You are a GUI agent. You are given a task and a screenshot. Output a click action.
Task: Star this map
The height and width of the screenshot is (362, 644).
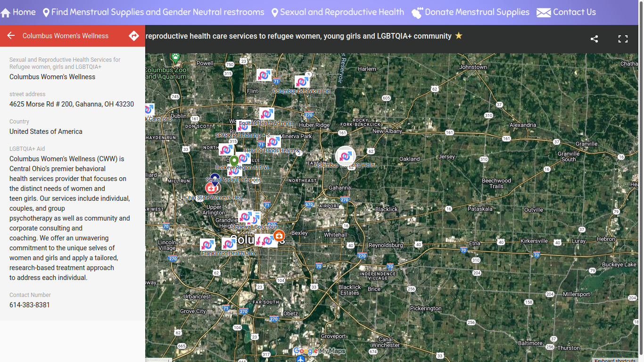pos(459,36)
